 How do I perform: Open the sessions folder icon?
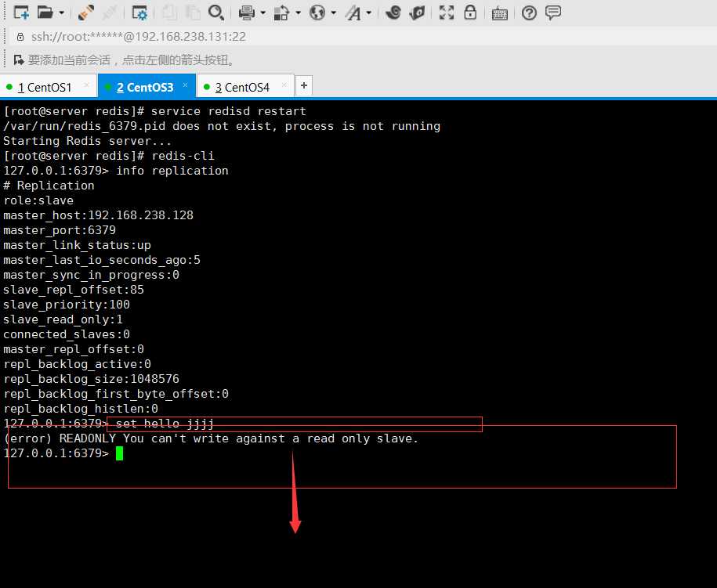click(45, 13)
